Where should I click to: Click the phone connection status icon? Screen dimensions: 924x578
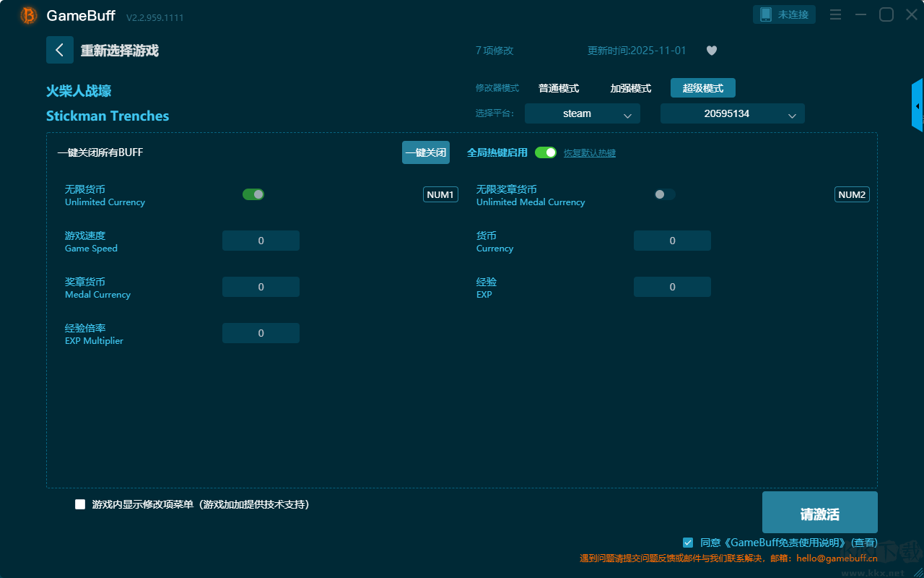766,15
